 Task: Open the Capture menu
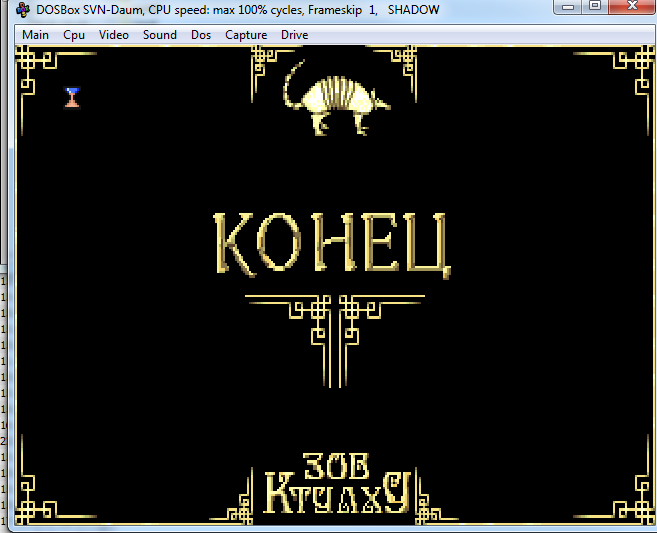click(x=246, y=35)
